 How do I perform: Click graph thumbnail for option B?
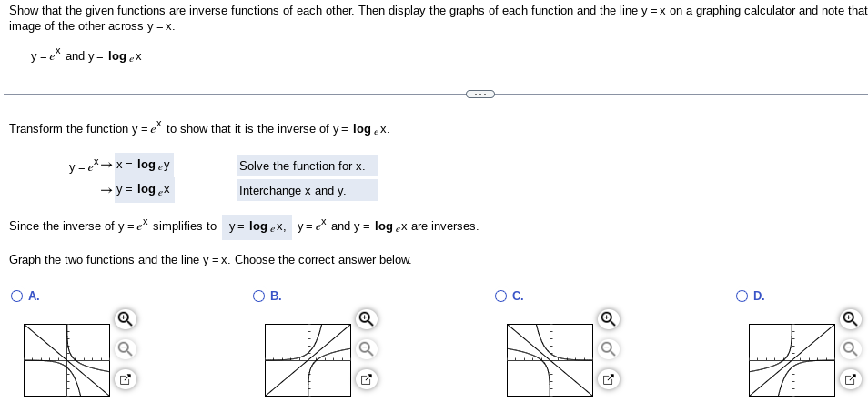(308, 360)
